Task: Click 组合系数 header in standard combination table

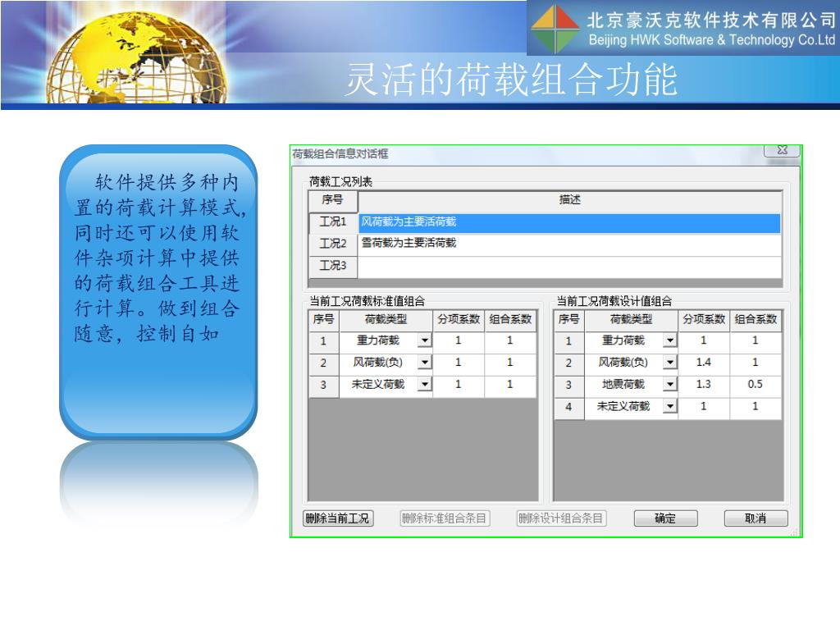Action: tap(510, 320)
